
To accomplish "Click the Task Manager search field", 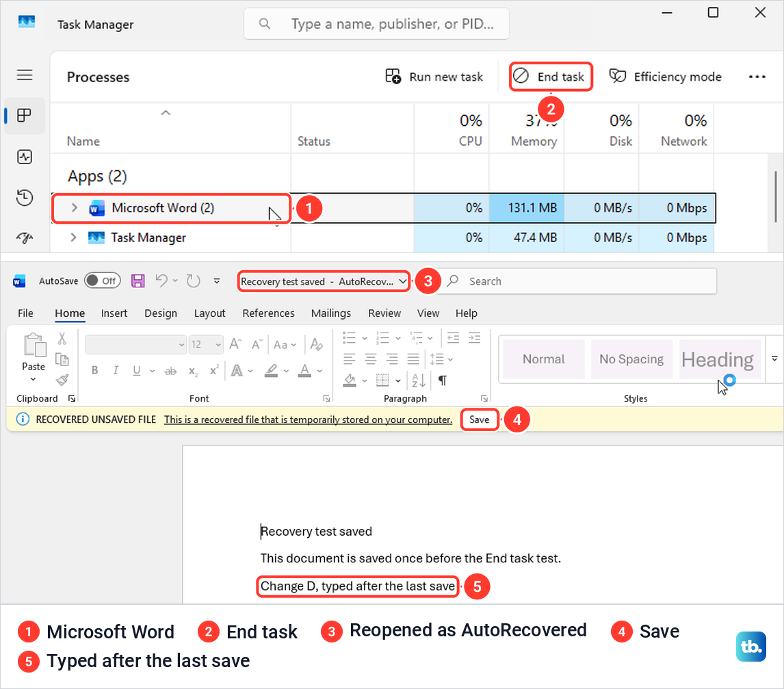I will click(x=376, y=23).
